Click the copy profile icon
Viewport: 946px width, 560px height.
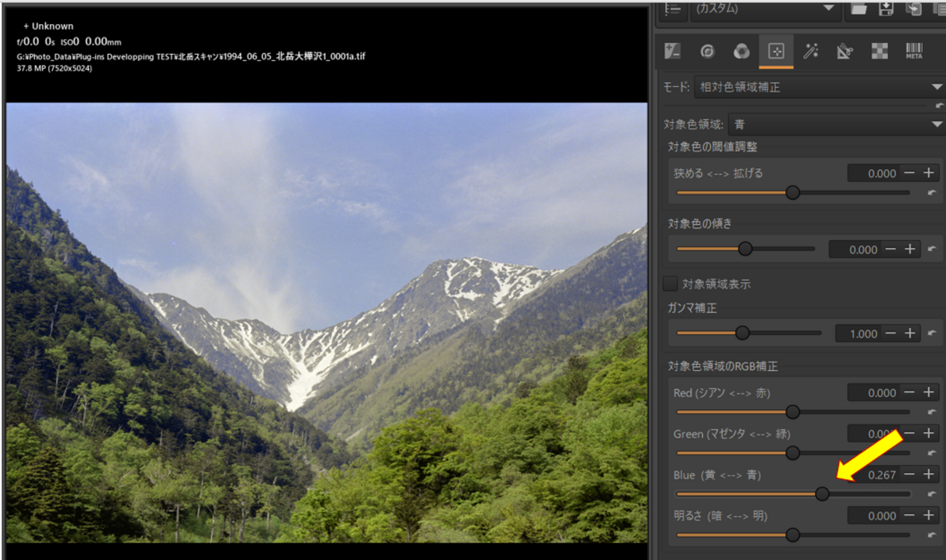click(913, 9)
